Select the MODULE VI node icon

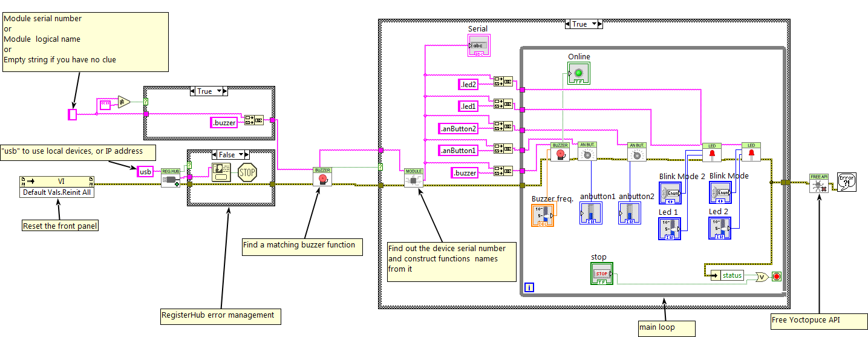pos(414,178)
